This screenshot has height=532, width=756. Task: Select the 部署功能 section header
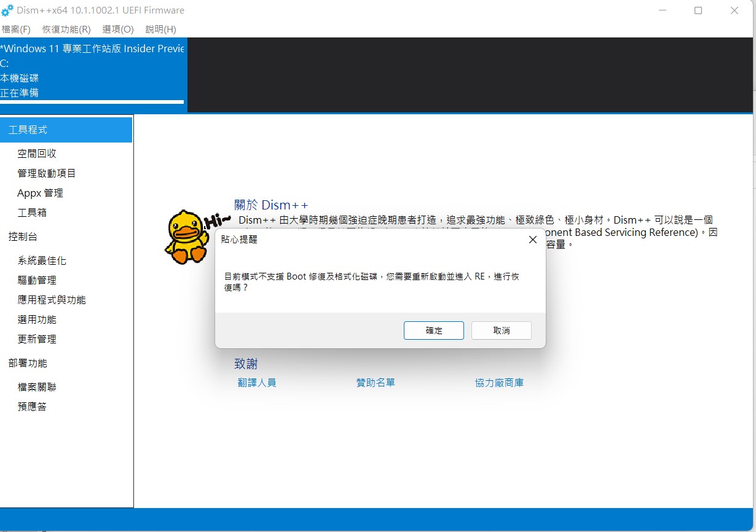click(x=28, y=363)
